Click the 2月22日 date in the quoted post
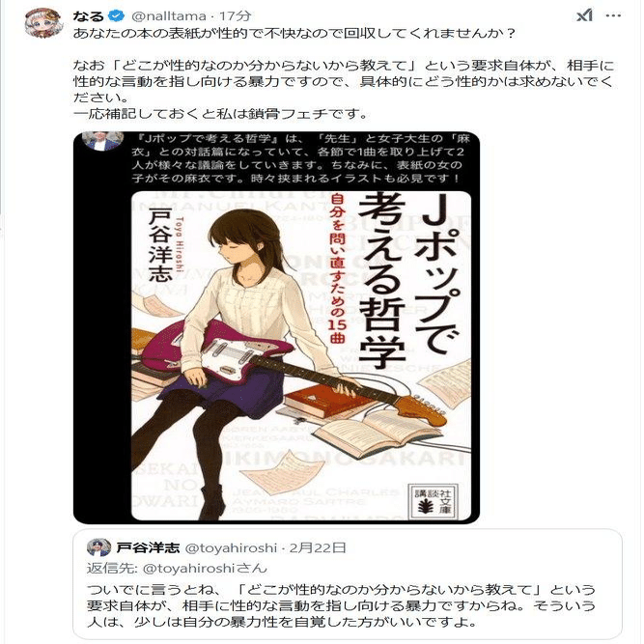This screenshot has width=644, height=644. 318,547
